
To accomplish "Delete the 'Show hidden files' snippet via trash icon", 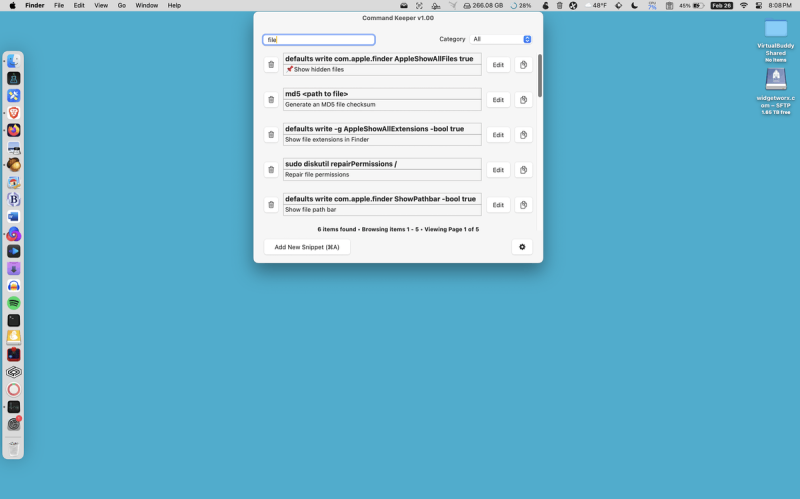I will coord(271,65).
